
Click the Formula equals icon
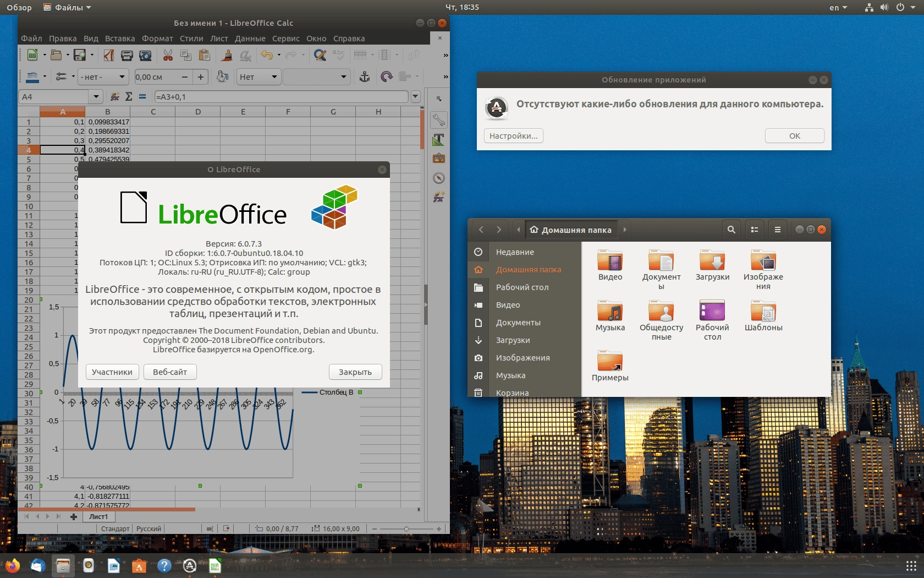pyautogui.click(x=142, y=96)
